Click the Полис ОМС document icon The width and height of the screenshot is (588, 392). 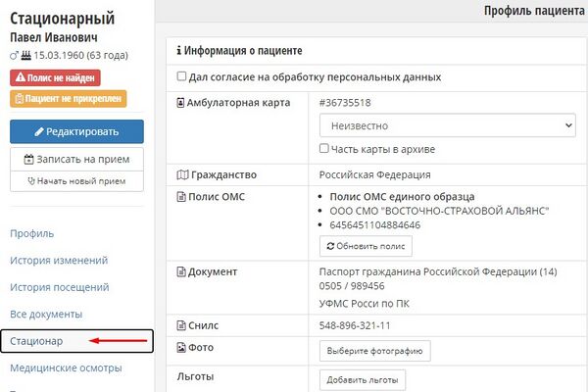tap(181, 197)
